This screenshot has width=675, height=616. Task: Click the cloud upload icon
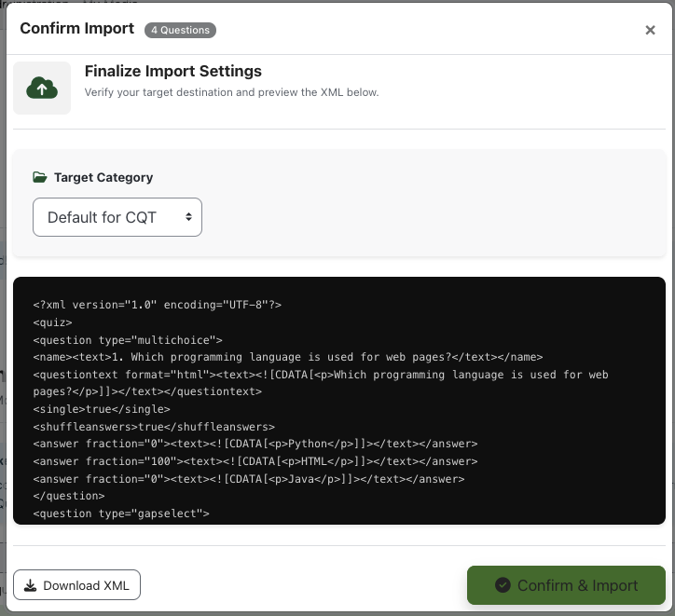(x=42, y=89)
